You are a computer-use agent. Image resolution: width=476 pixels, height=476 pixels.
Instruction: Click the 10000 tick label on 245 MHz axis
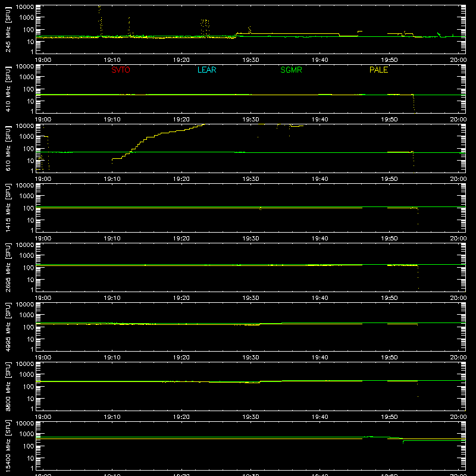[25, 7]
